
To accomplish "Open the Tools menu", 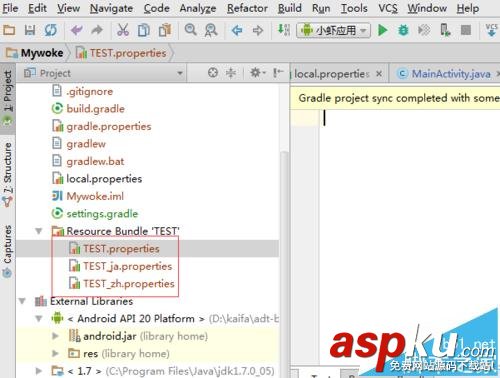I will (x=354, y=8).
